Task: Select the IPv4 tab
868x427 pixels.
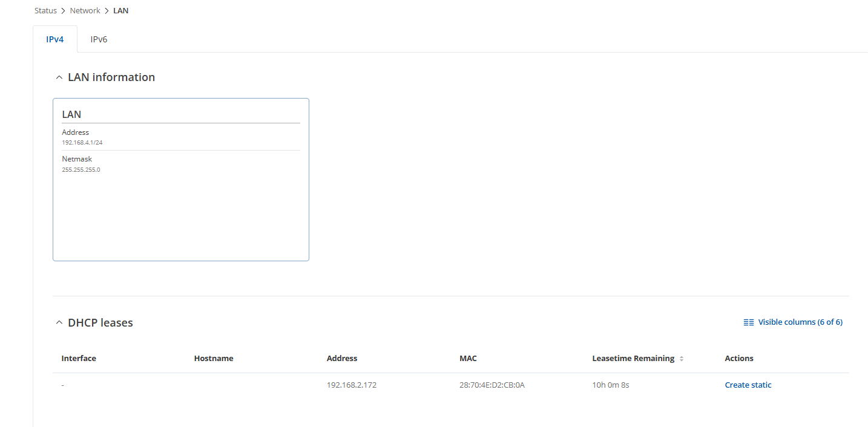Action: [x=55, y=39]
